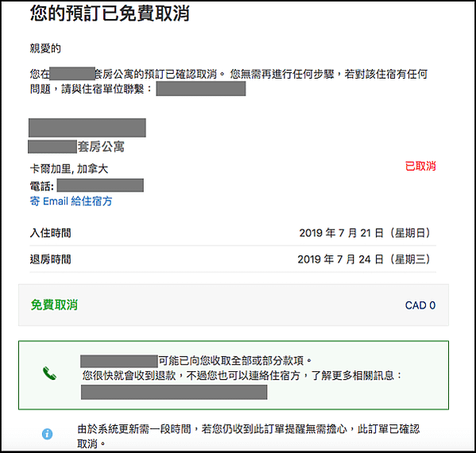Click the 親愛的 greeting text
This screenshot has height=453, width=476.
[x=45, y=48]
